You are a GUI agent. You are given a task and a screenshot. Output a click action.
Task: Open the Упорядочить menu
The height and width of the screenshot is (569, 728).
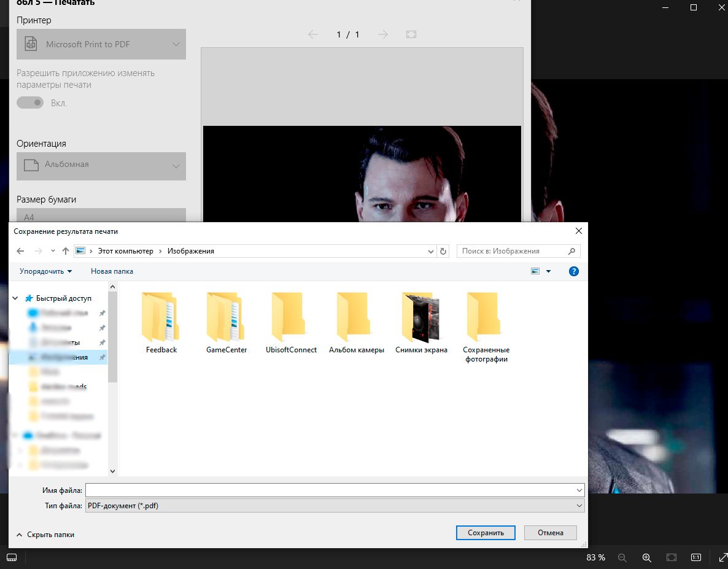45,271
